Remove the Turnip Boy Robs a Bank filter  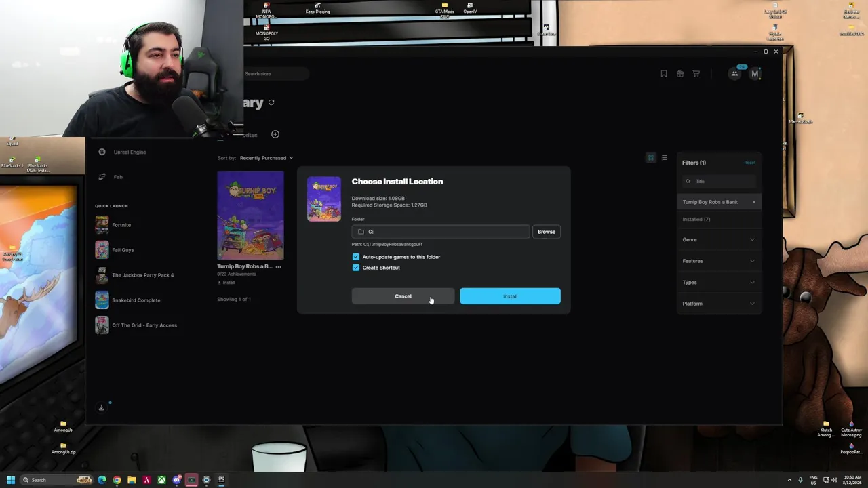tap(753, 202)
